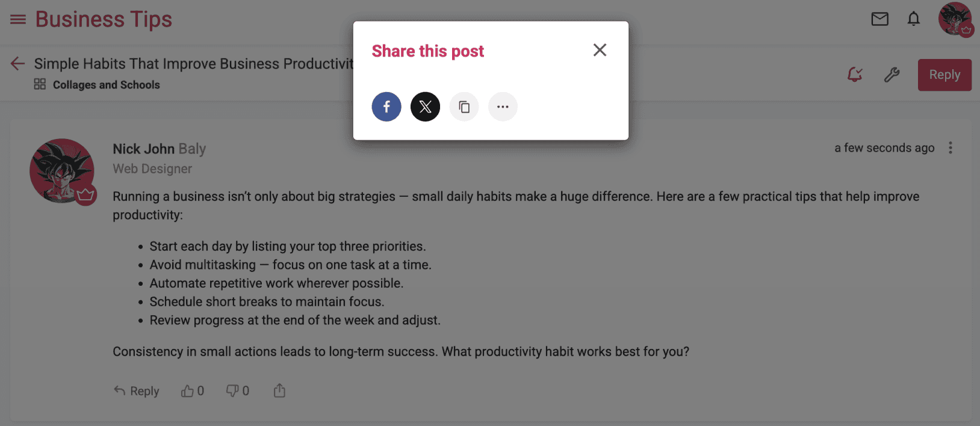Open more sharing options ellipsis
Image resolution: width=980 pixels, height=426 pixels.
pyautogui.click(x=503, y=107)
